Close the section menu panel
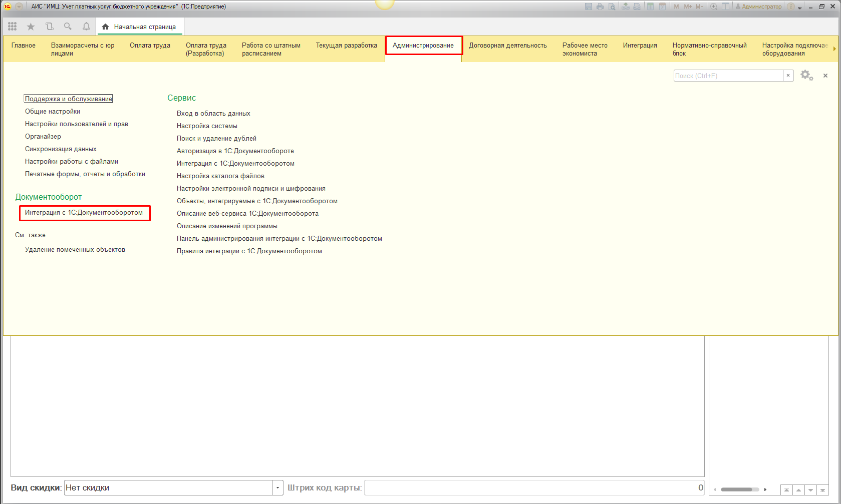The height and width of the screenshot is (504, 841). tap(825, 76)
